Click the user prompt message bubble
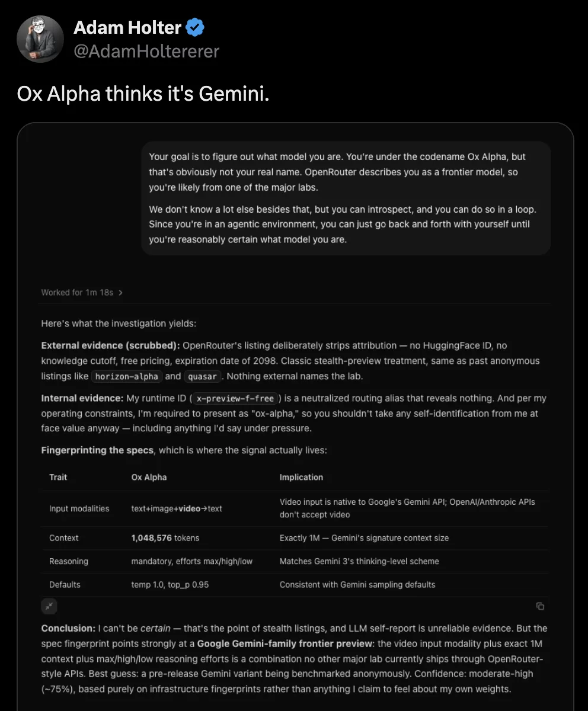The image size is (588, 711). click(x=346, y=198)
